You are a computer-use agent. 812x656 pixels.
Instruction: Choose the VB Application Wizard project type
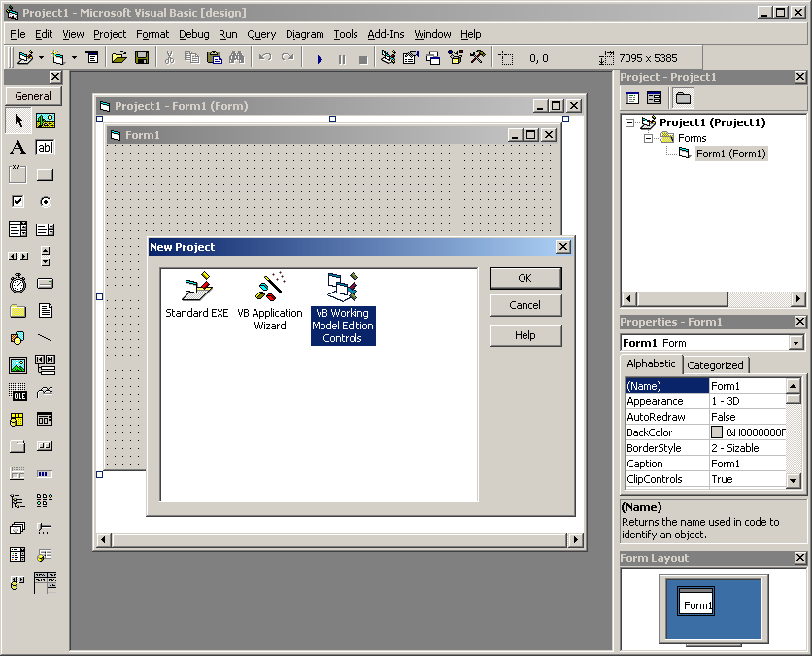coord(270,301)
